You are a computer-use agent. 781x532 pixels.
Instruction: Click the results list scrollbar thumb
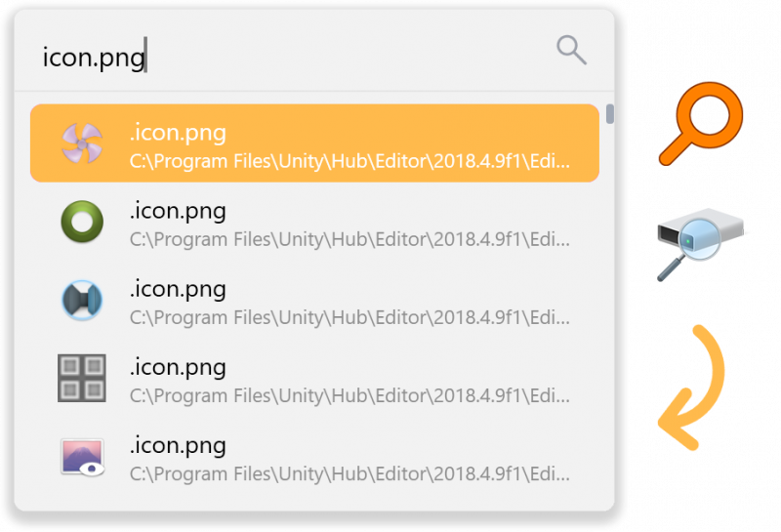[609, 113]
